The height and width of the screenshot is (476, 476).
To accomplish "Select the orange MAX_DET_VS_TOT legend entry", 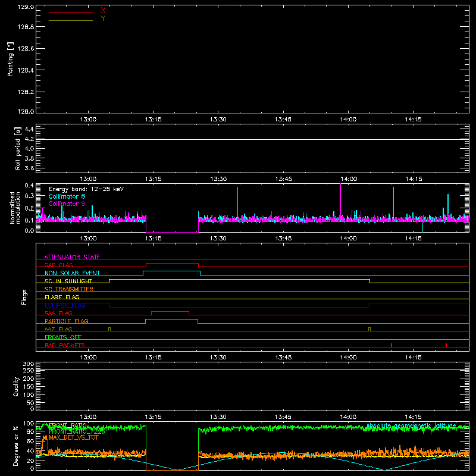I will [x=74, y=437].
